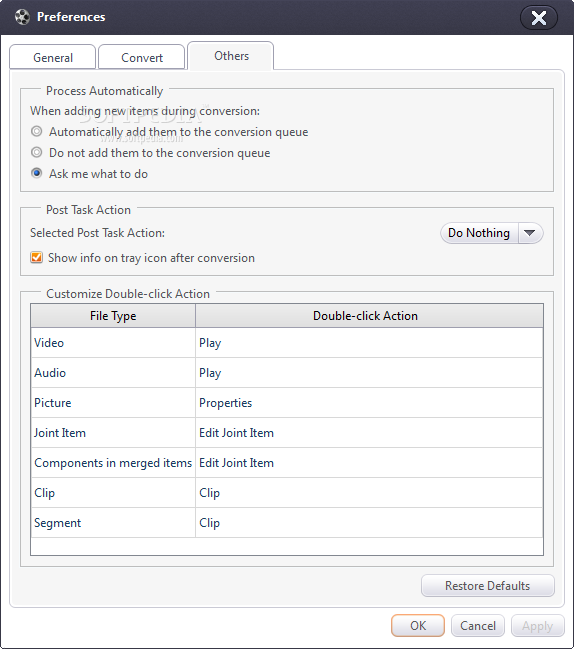Cancel the Preferences dialog

[478, 625]
